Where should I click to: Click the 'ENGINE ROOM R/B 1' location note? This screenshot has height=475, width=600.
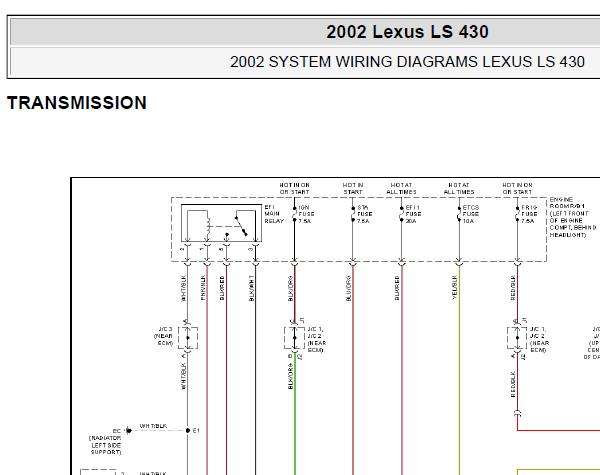point(572,217)
